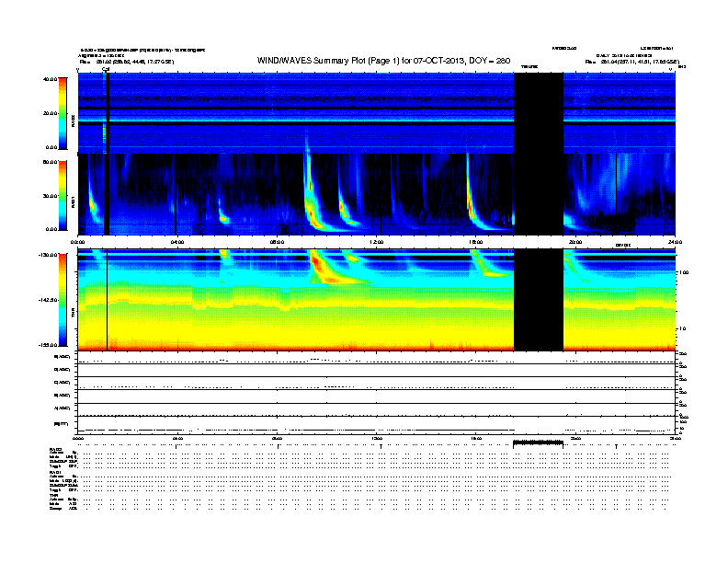Click the RAD1 color scale bar
The image size is (728, 563).
tap(63, 196)
